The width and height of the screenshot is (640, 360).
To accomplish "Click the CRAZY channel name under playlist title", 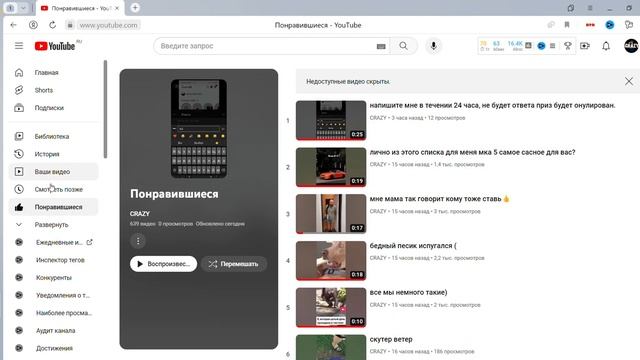I will [140, 213].
